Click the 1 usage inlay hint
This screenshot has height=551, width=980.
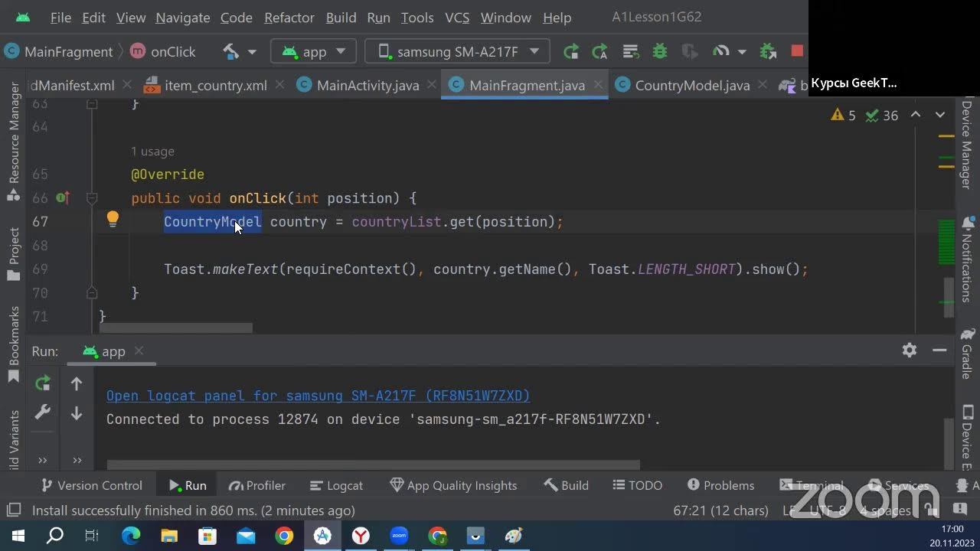tap(152, 152)
